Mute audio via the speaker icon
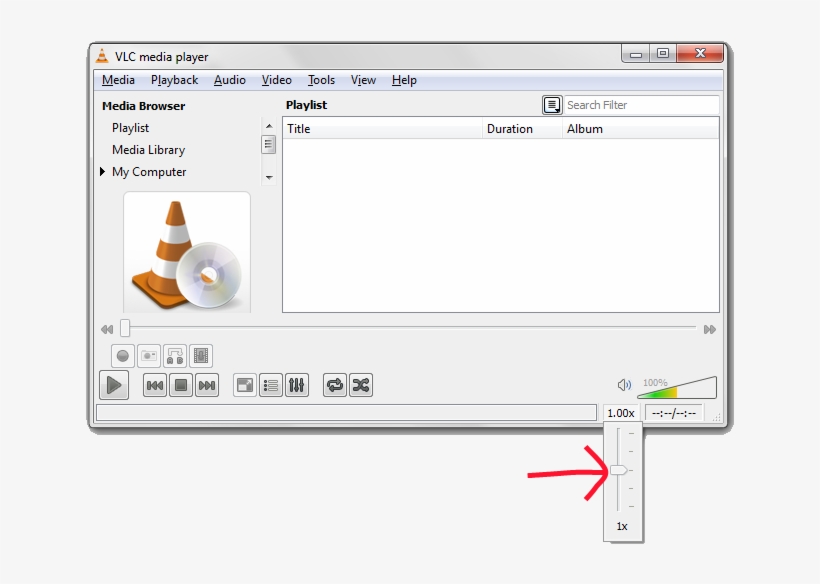The height and width of the screenshot is (584, 820). click(624, 385)
